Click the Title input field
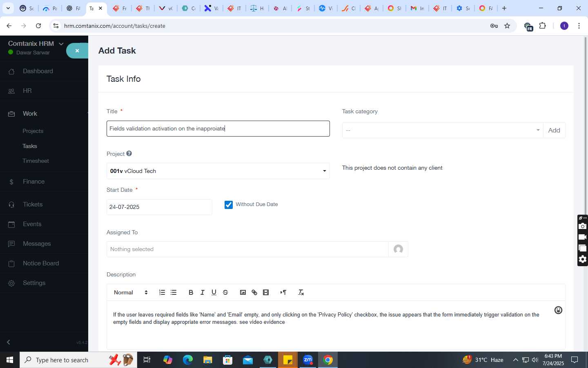 tap(218, 128)
